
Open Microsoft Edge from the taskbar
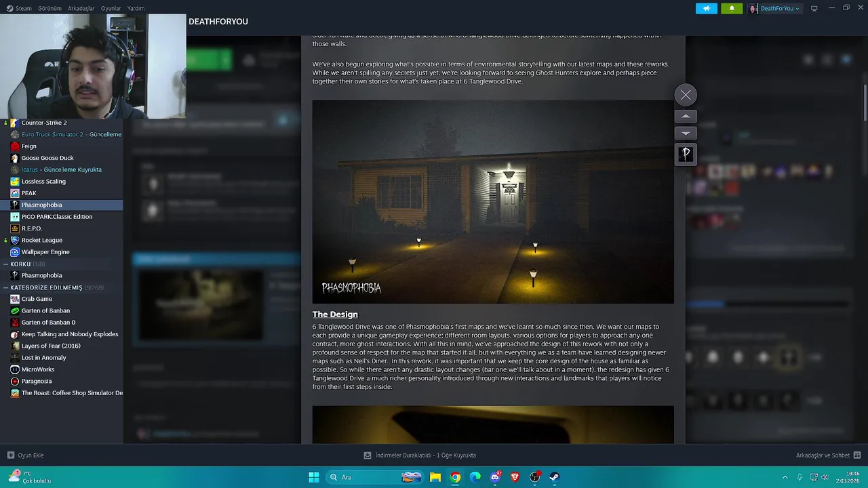(x=475, y=477)
